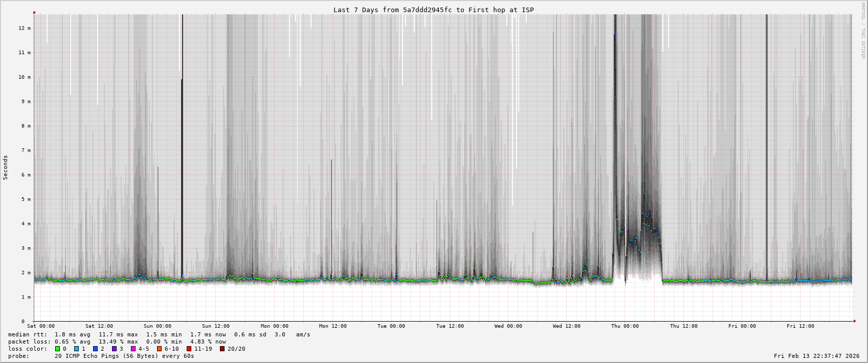This screenshot has width=868, height=363.
Task: Click the green 0 loss color swatch
Action: (57, 349)
